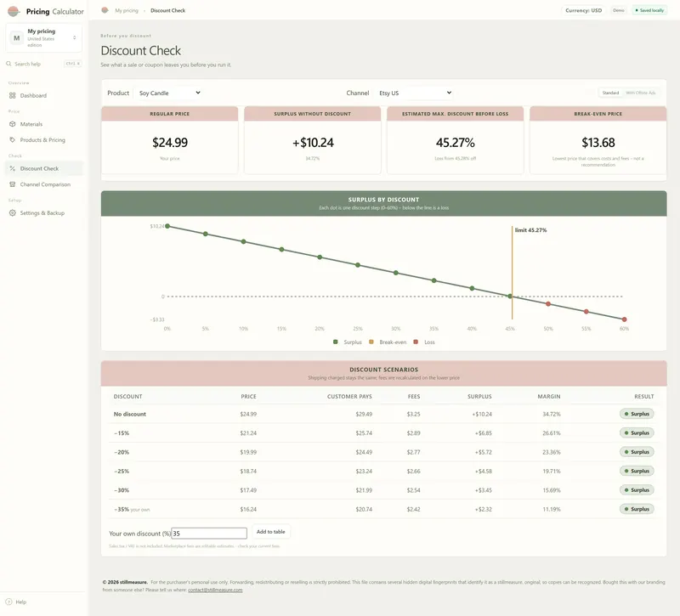The height and width of the screenshot is (616, 680).
Task: Click the Saved locally status badge
Action: pyautogui.click(x=649, y=10)
